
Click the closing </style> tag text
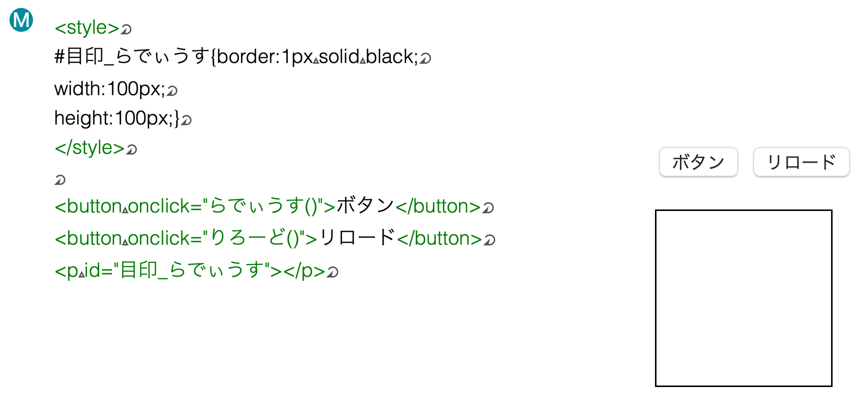(x=89, y=148)
